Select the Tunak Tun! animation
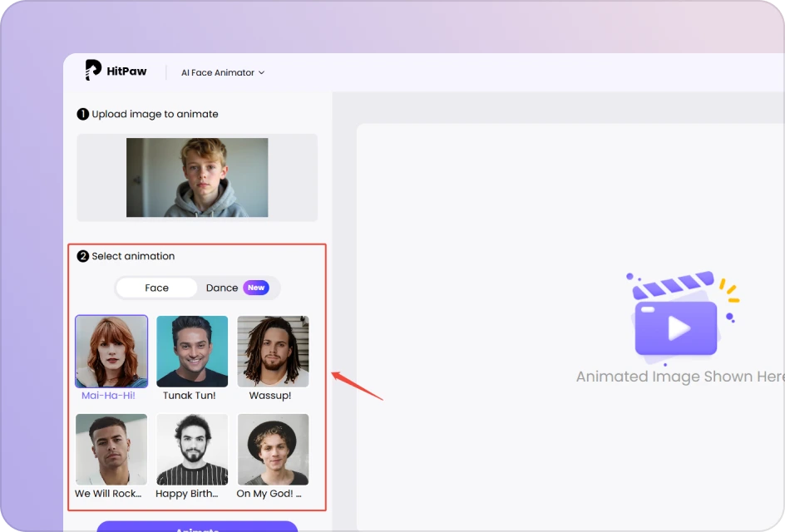This screenshot has height=532, width=785. pos(191,351)
